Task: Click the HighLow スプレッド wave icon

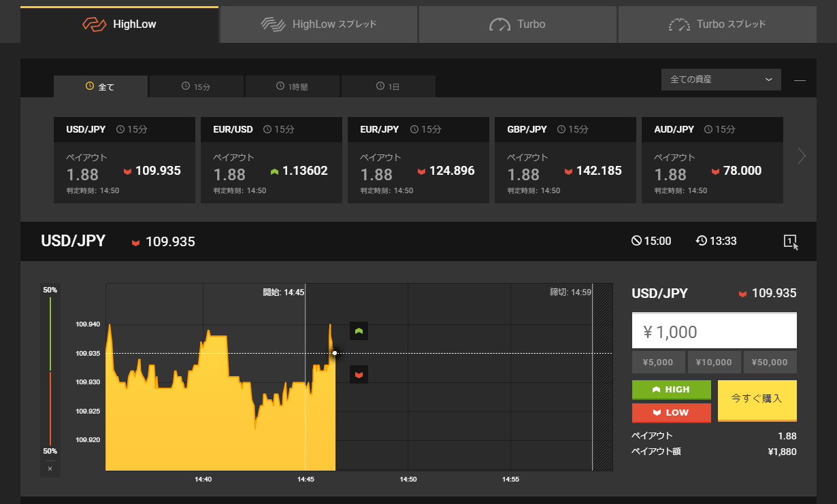Action: (273, 24)
